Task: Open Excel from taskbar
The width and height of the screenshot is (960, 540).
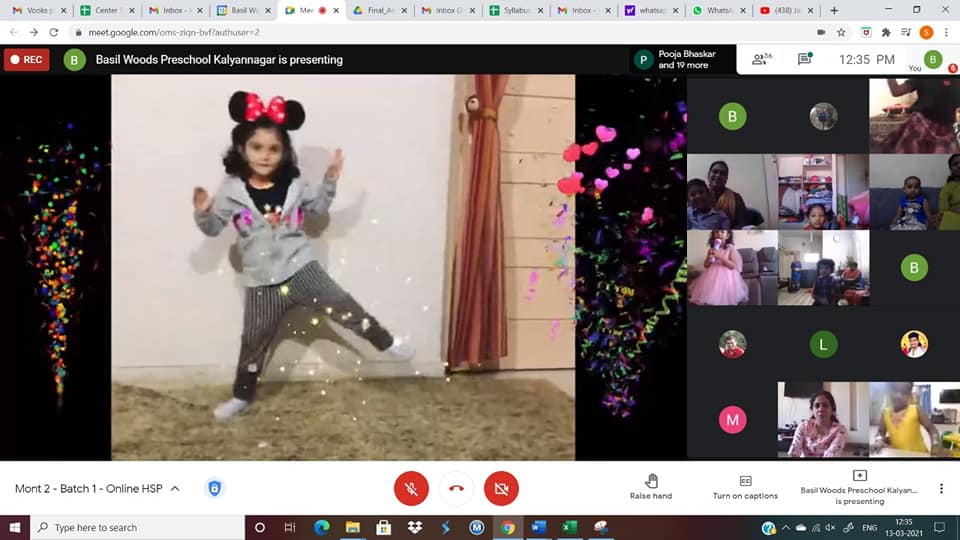Action: click(569, 527)
